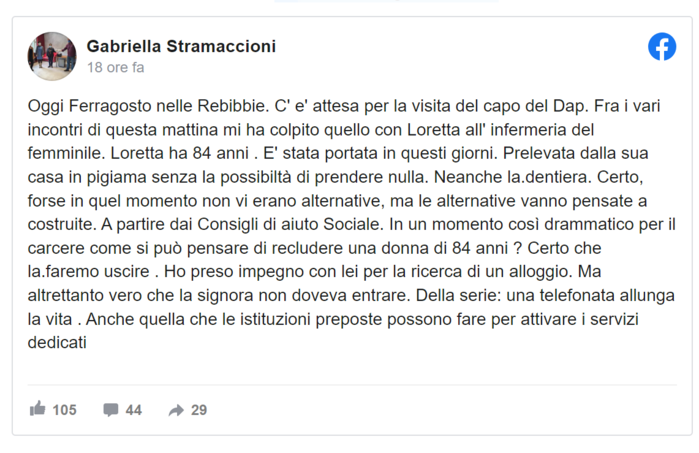Click the 105 likes count
This screenshot has width=699, height=453.
(x=64, y=410)
